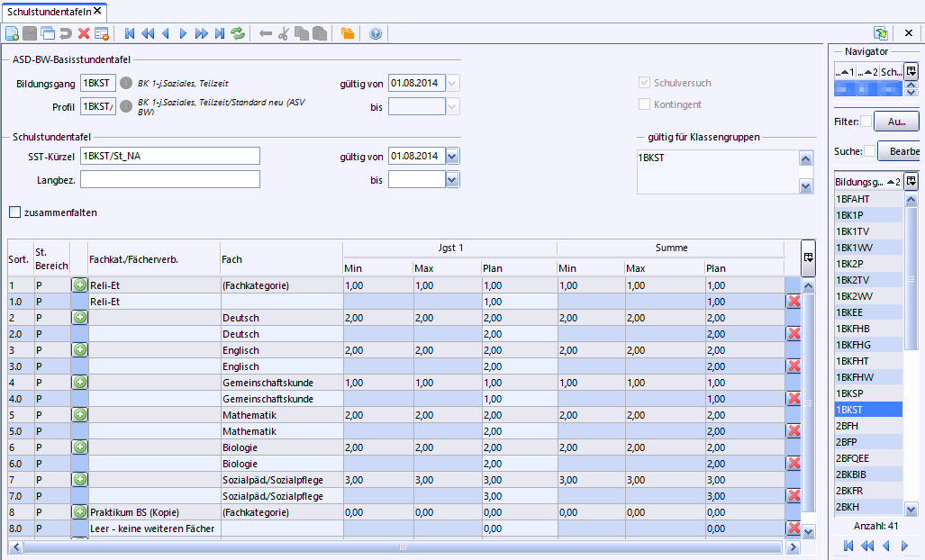The height and width of the screenshot is (560, 925).
Task: Open column chooser above the table scrollbar
Action: point(808,257)
